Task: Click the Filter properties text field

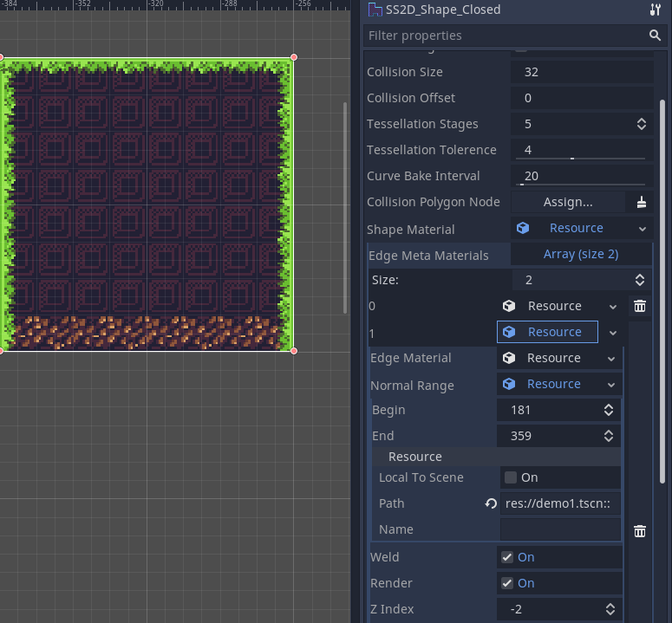Action: pos(503,36)
